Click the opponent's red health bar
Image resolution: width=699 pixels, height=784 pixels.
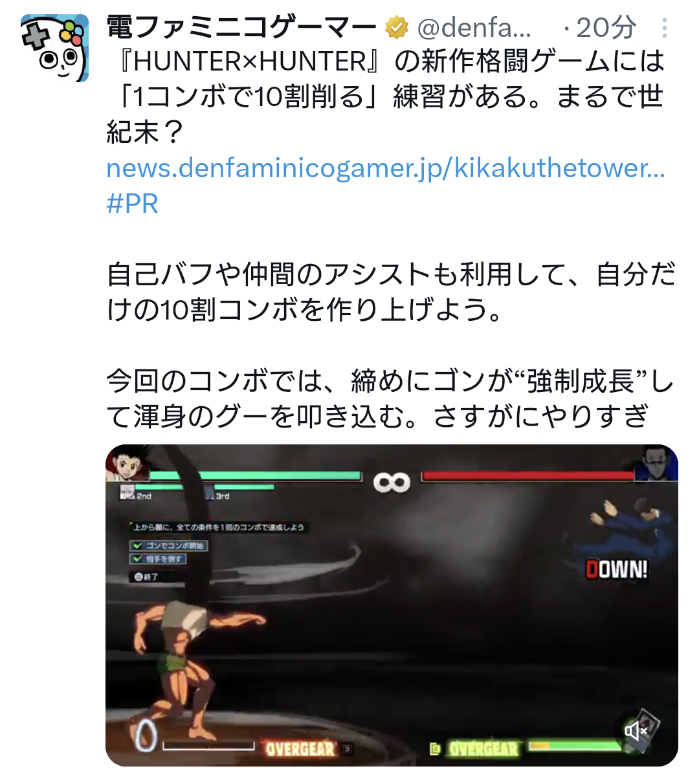[x=528, y=477]
